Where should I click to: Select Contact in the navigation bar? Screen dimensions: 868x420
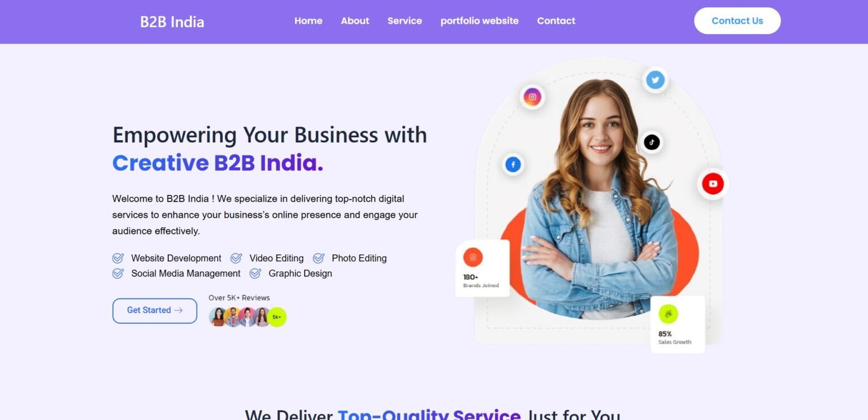556,21
